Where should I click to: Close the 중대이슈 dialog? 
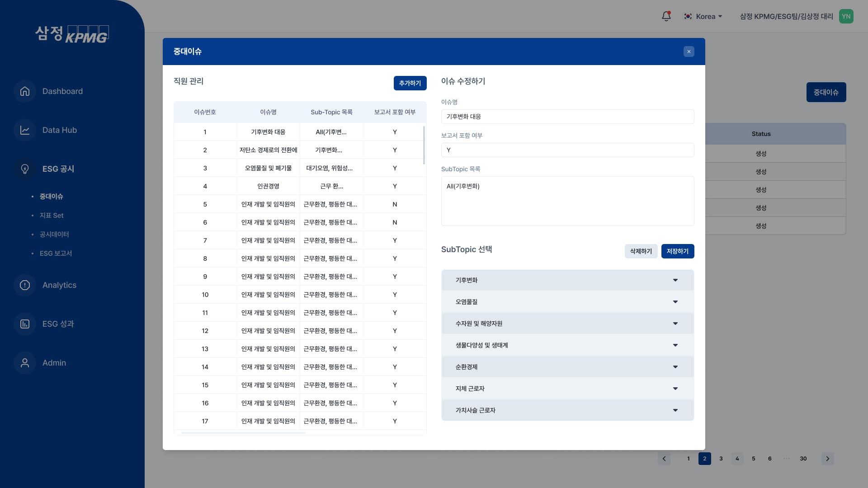click(689, 52)
